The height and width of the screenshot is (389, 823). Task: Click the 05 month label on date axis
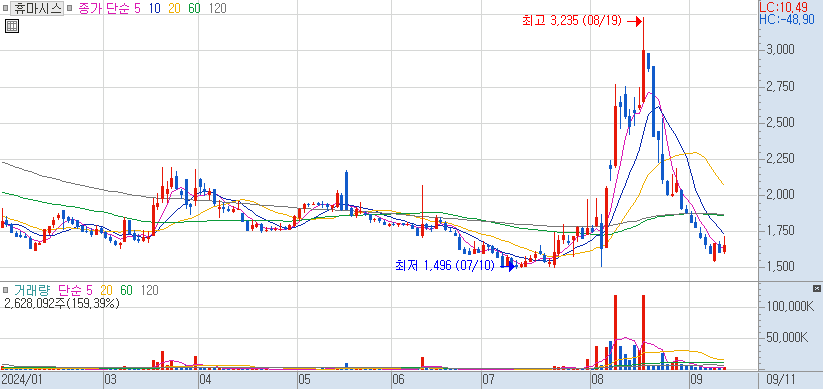pyautogui.click(x=304, y=379)
